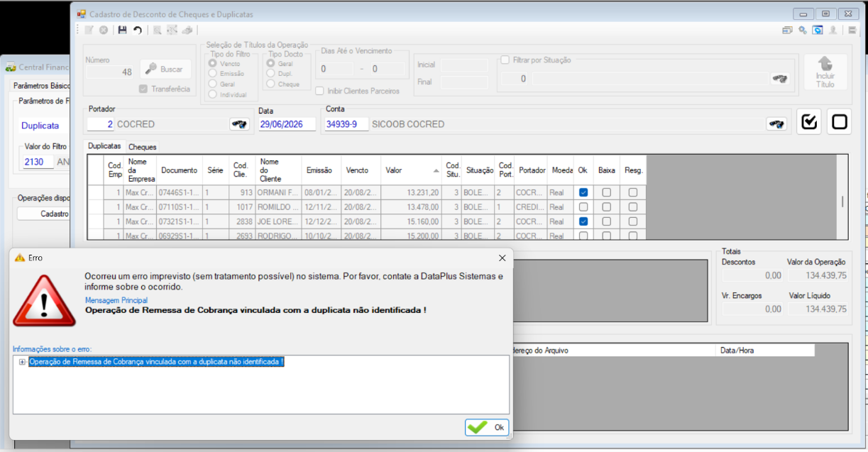Open the Conta binoculars lookup
The height and width of the screenshot is (452, 868).
776,124
